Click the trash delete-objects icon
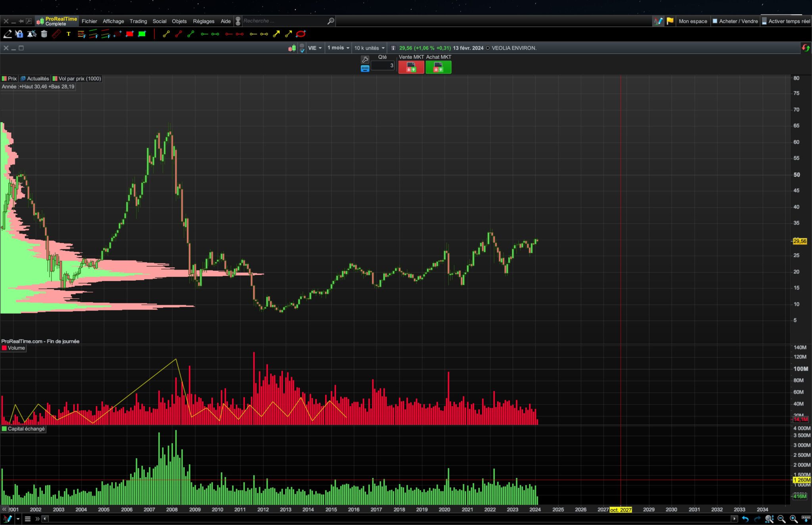This screenshot has width=812, height=525. 44,34
